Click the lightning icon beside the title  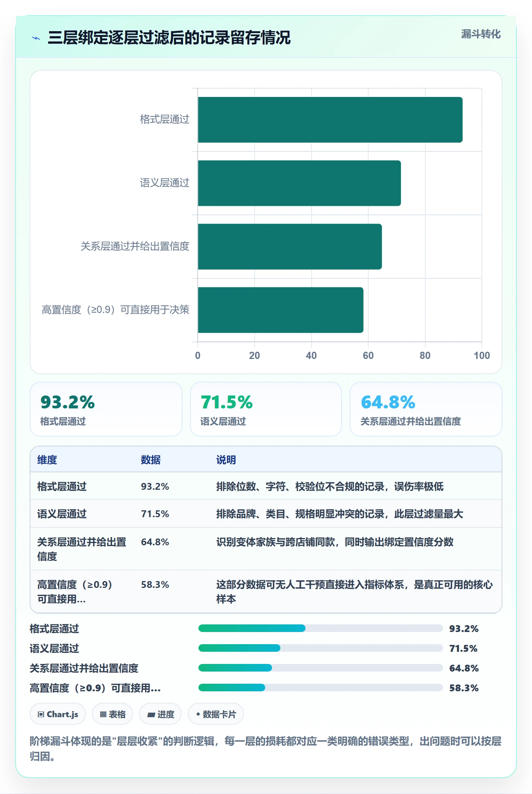tap(36, 38)
